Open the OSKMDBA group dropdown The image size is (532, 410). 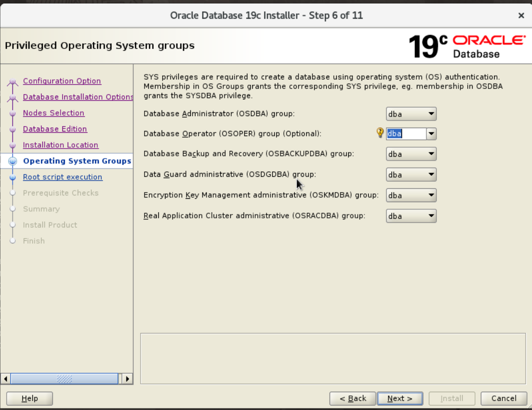tap(411, 195)
